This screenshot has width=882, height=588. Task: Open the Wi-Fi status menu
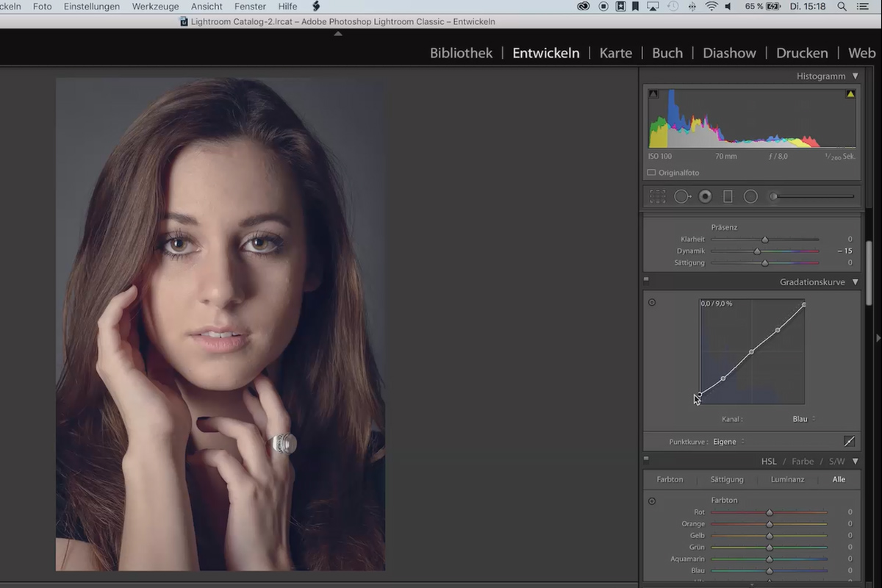(x=711, y=7)
